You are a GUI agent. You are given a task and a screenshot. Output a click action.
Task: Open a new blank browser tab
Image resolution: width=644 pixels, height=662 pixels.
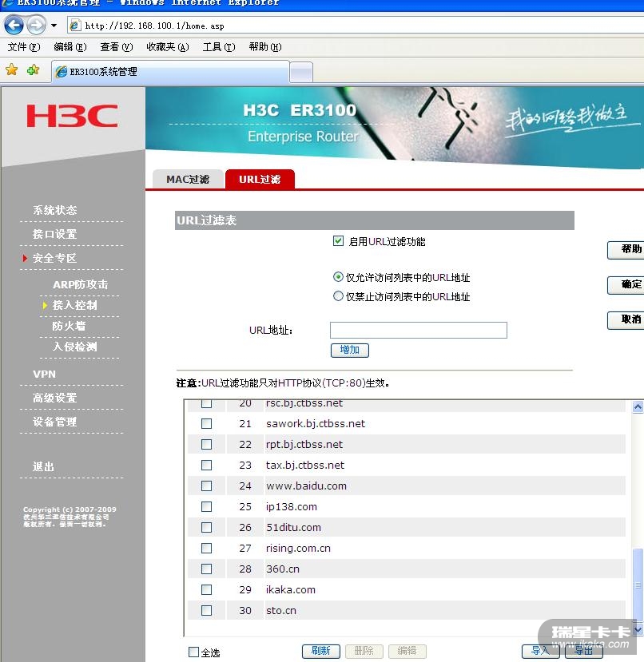(301, 72)
